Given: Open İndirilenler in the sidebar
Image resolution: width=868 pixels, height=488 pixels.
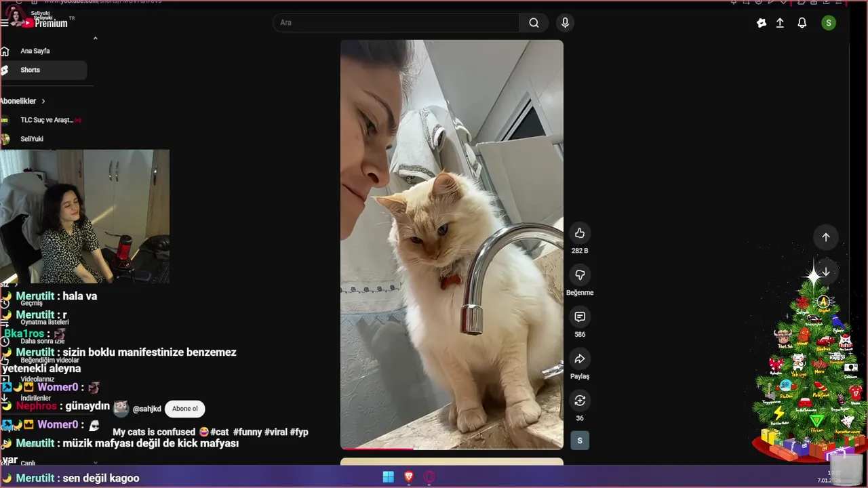Looking at the screenshot, I should point(35,399).
